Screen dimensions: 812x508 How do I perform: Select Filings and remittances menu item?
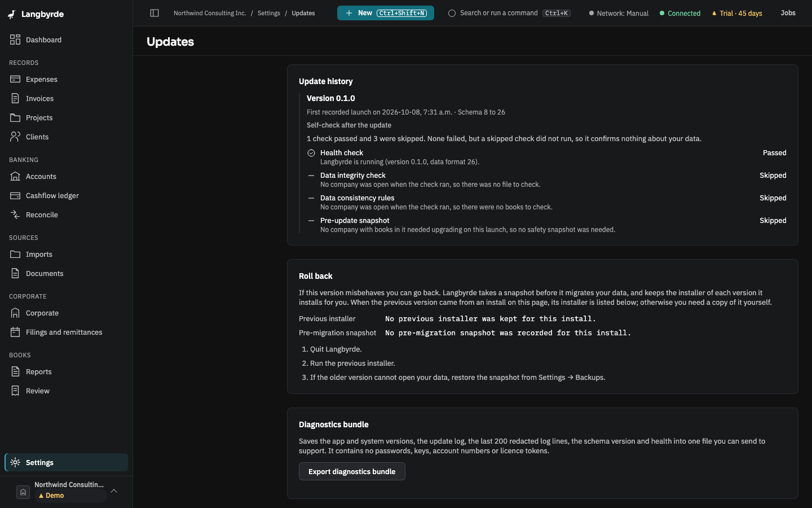coord(66,332)
